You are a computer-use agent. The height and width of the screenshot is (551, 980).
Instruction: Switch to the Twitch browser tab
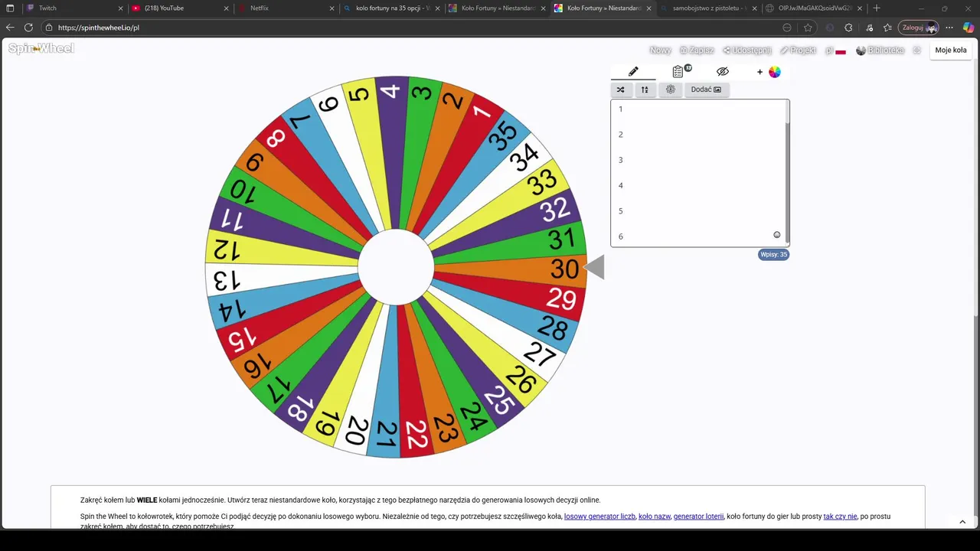tap(73, 8)
